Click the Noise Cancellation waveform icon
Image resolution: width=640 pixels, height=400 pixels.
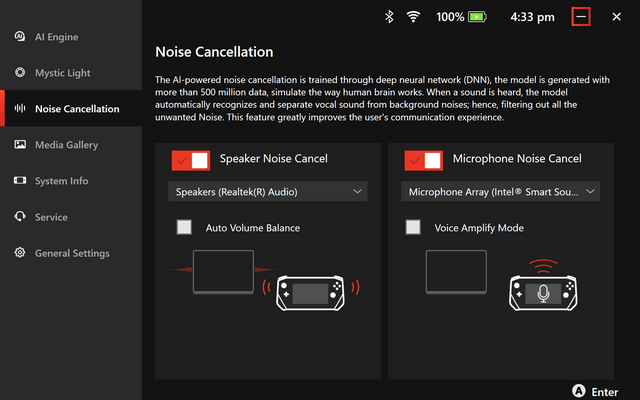20,108
